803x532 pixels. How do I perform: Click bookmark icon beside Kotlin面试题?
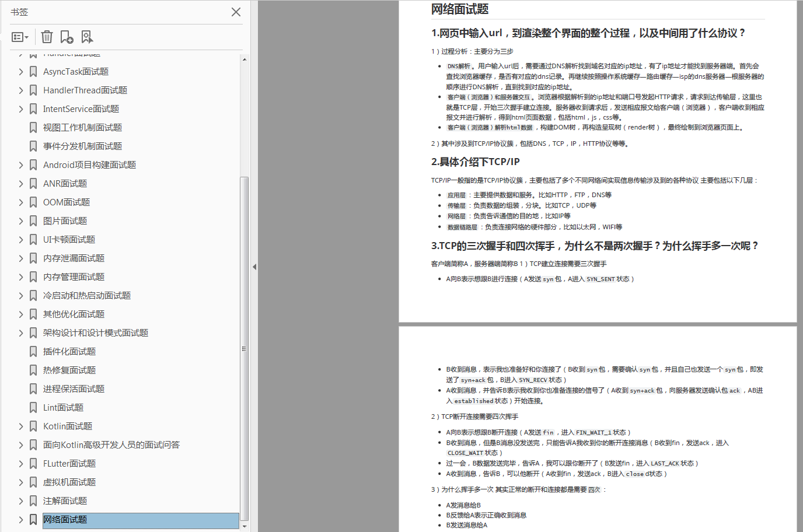[33, 426]
